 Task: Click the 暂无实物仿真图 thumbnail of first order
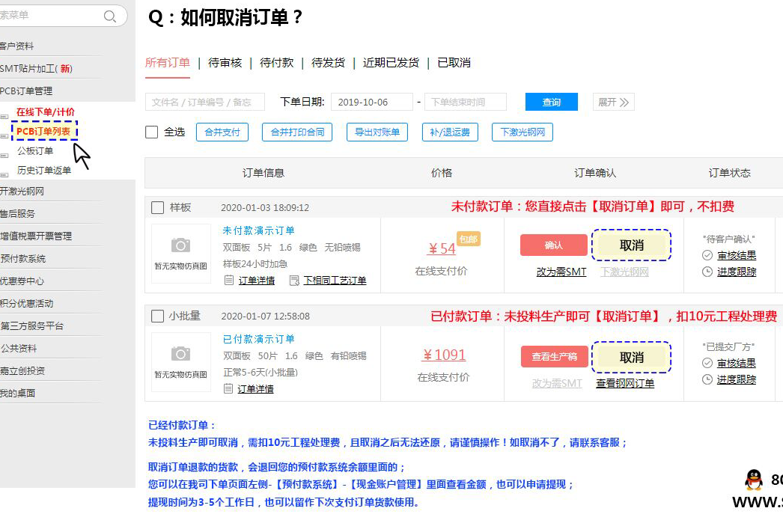coord(181,253)
